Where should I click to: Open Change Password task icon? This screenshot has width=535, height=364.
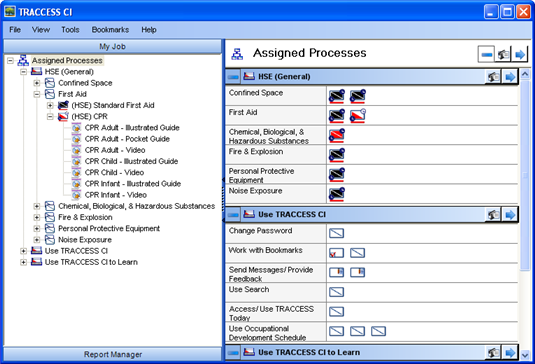click(336, 233)
